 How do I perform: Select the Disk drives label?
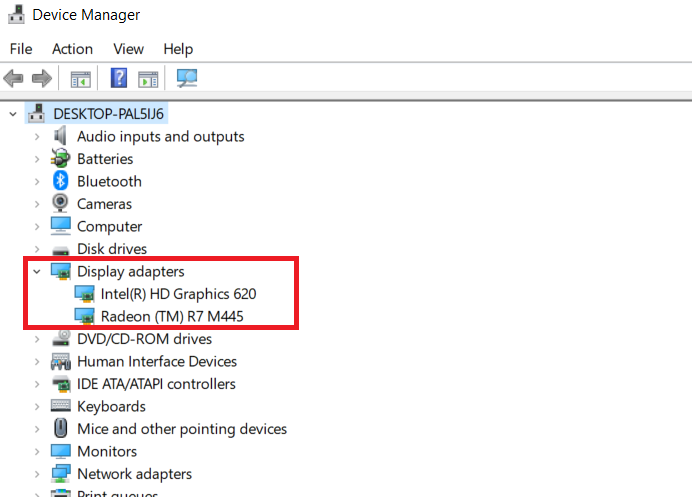coord(112,249)
